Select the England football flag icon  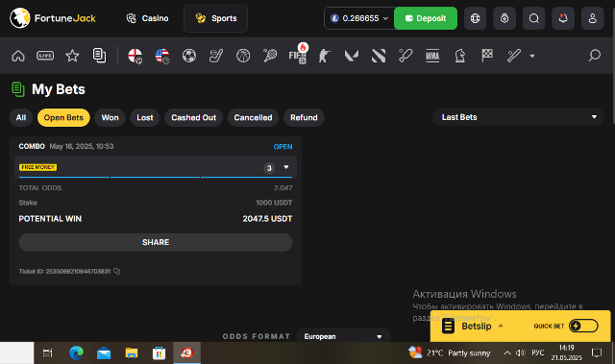[135, 56]
